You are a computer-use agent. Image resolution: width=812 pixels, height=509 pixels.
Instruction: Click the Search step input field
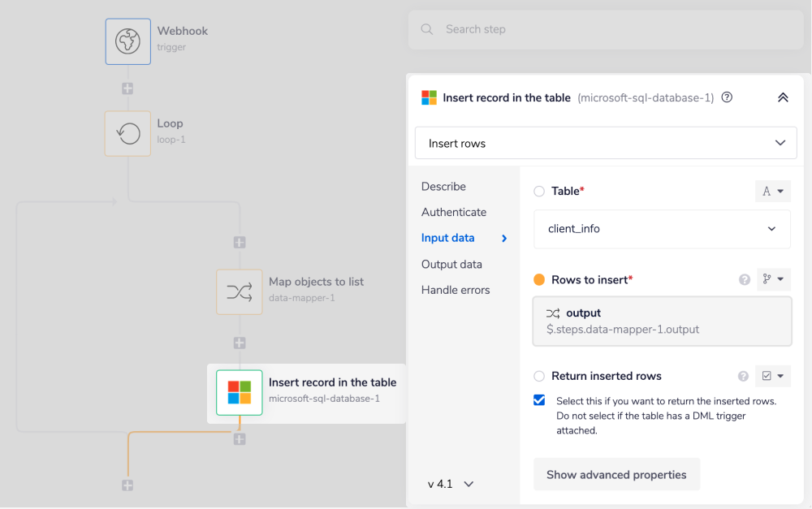coord(568,29)
